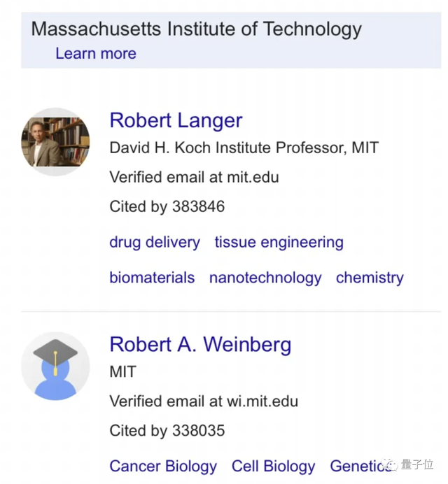Select the tissue engineering interest tag
The height and width of the screenshot is (484, 448).
(x=279, y=243)
